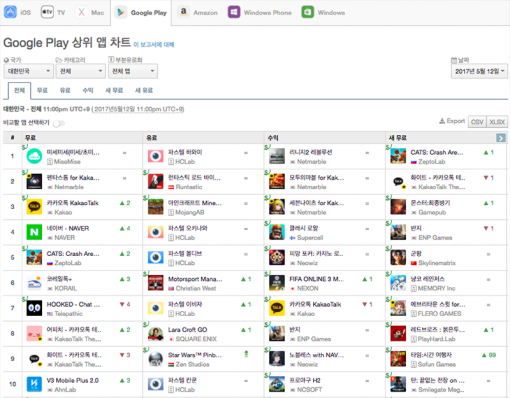Open the 네이버 - NAVER app link

(x=68, y=228)
